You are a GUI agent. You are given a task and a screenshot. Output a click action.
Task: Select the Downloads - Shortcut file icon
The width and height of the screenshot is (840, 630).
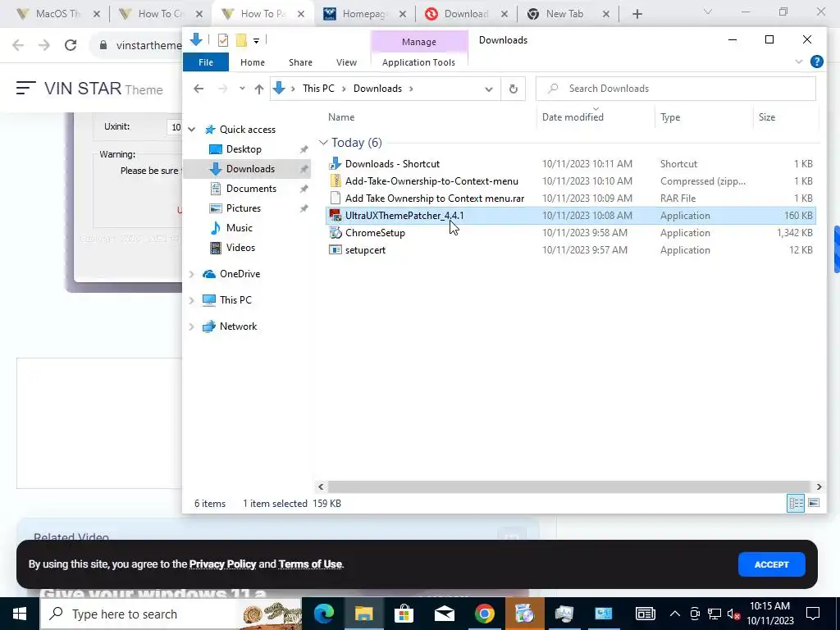336,163
